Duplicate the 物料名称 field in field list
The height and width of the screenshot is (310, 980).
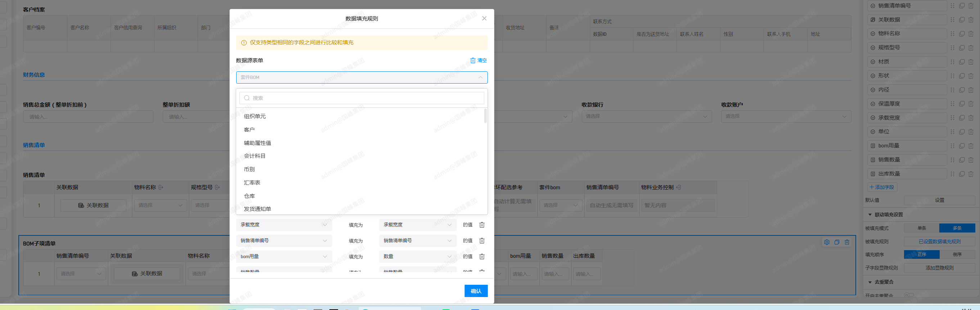tap(962, 34)
